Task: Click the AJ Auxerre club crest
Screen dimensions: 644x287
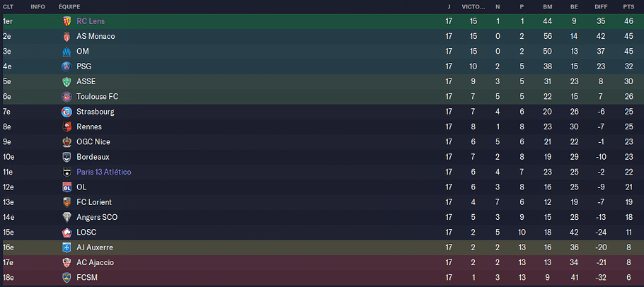Action: [67, 247]
